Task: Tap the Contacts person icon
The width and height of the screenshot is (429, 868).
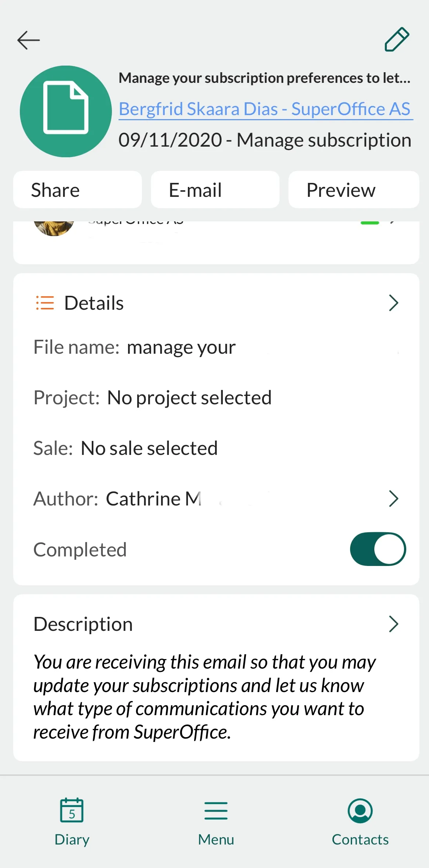Action: click(x=360, y=810)
